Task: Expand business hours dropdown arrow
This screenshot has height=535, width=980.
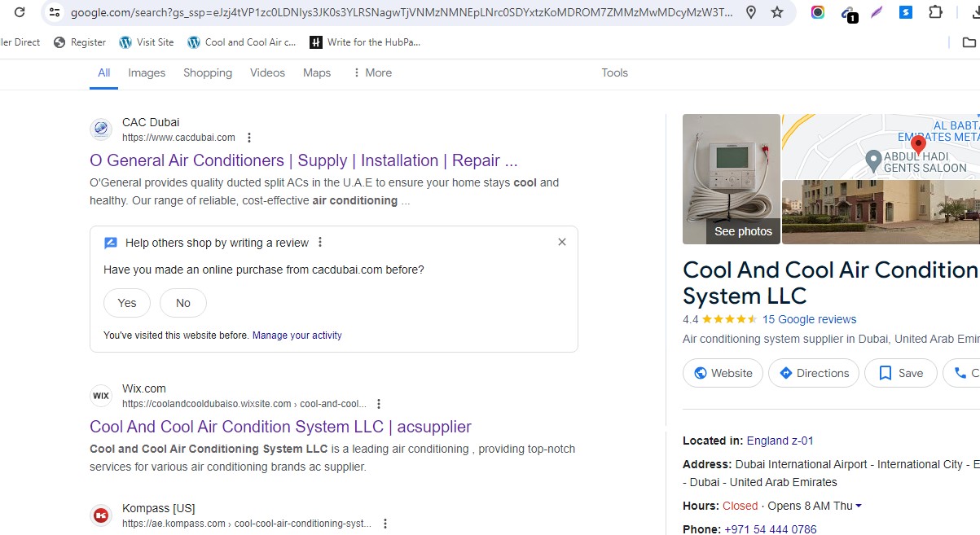Action: point(859,506)
